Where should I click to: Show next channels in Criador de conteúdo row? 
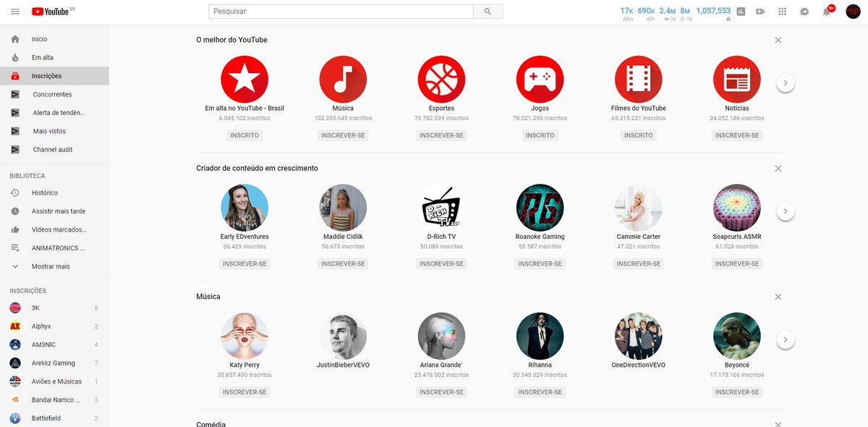(786, 211)
